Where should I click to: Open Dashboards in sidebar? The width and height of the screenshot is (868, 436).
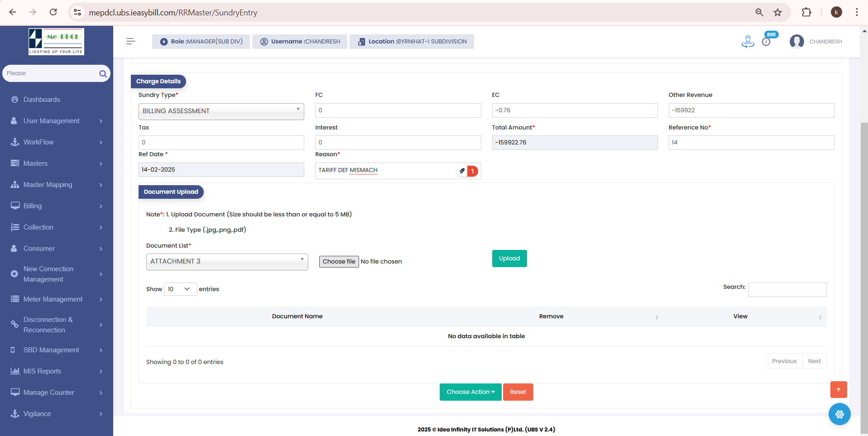point(42,100)
